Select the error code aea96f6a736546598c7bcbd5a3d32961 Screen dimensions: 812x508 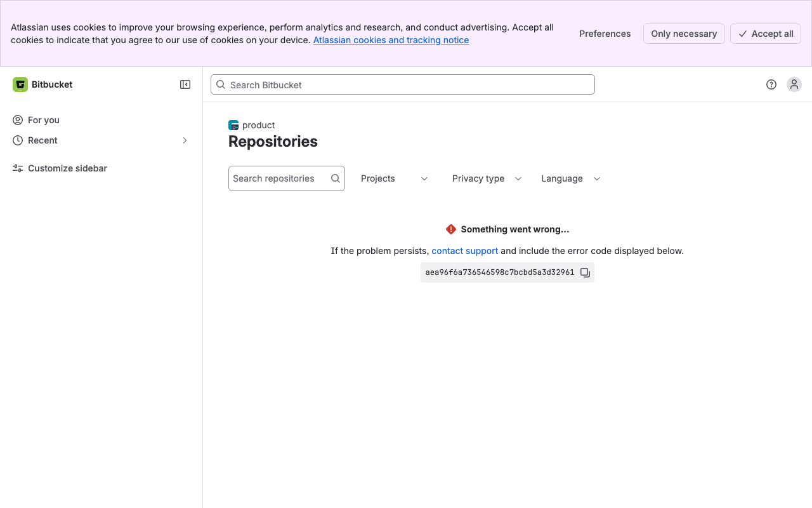[500, 272]
